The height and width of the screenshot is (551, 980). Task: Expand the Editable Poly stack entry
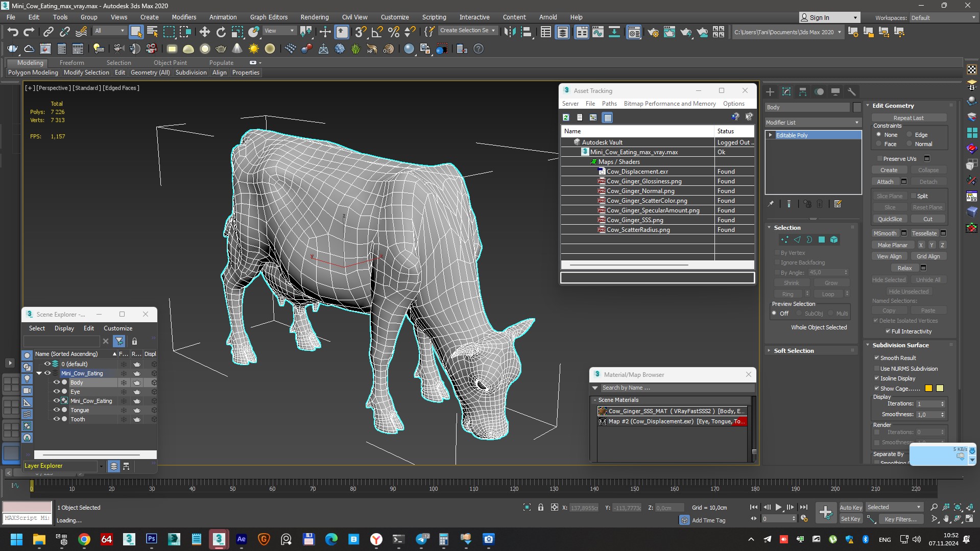770,135
